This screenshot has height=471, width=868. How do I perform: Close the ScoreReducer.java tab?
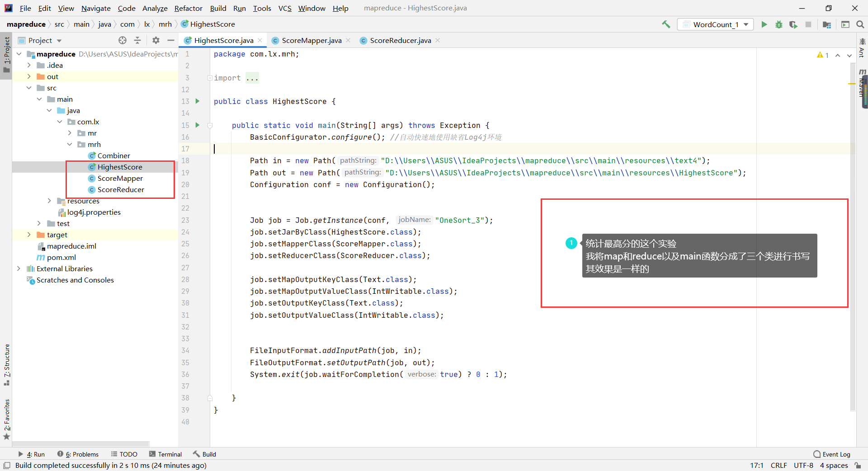(438, 40)
